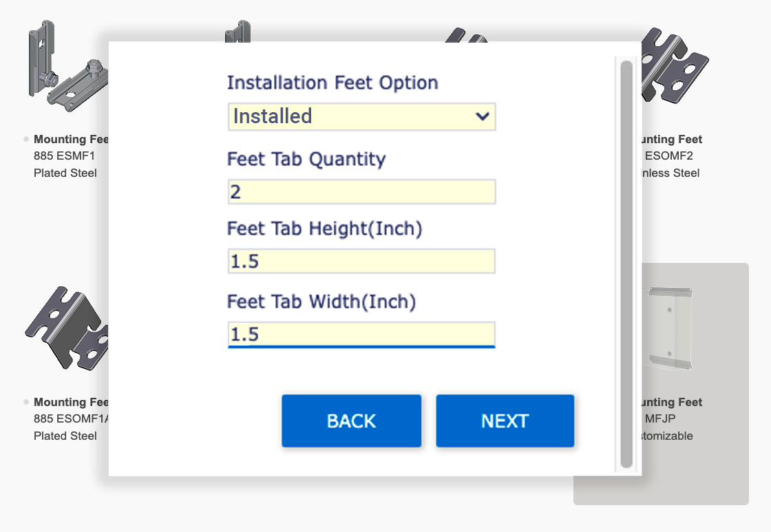This screenshot has width=771, height=532.
Task: Click the Feet Tab Height input field
Action: [x=361, y=262]
